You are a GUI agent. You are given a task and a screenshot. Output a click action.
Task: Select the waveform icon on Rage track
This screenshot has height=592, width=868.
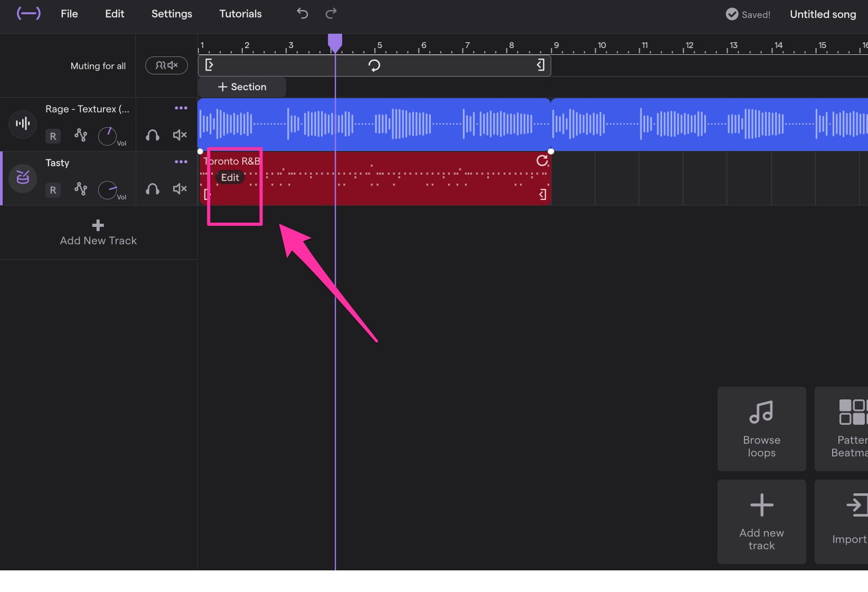pos(22,124)
